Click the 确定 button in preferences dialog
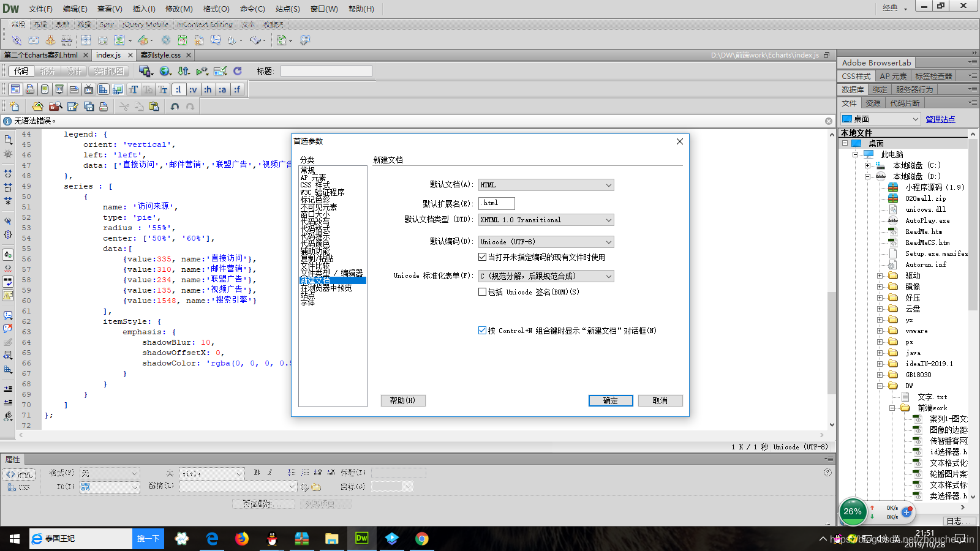The width and height of the screenshot is (980, 551). tap(611, 400)
